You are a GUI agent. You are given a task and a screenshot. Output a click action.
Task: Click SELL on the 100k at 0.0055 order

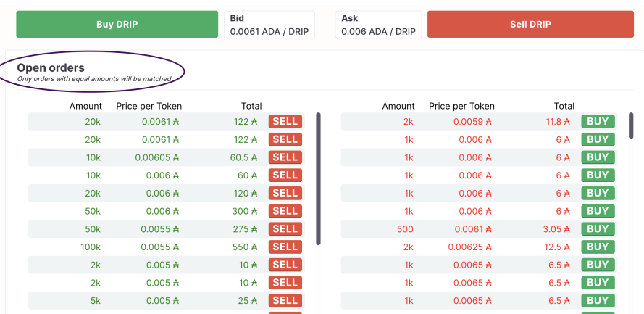(285, 247)
